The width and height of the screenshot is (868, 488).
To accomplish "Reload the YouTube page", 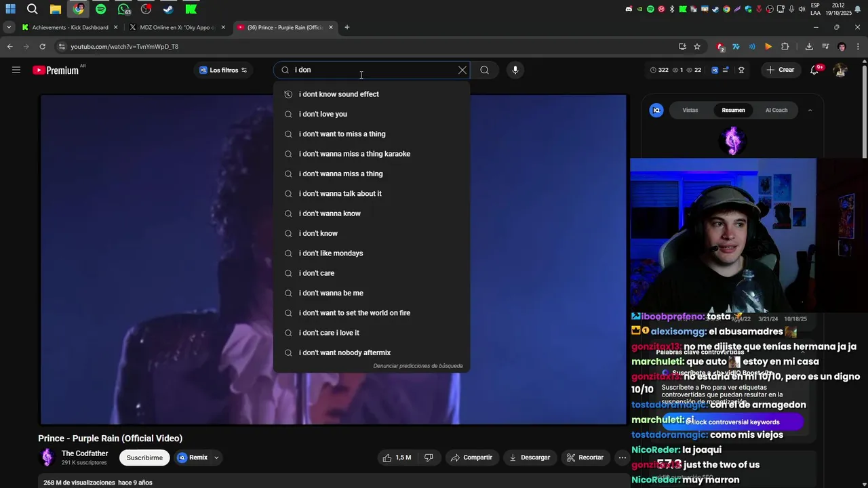I will (42, 47).
